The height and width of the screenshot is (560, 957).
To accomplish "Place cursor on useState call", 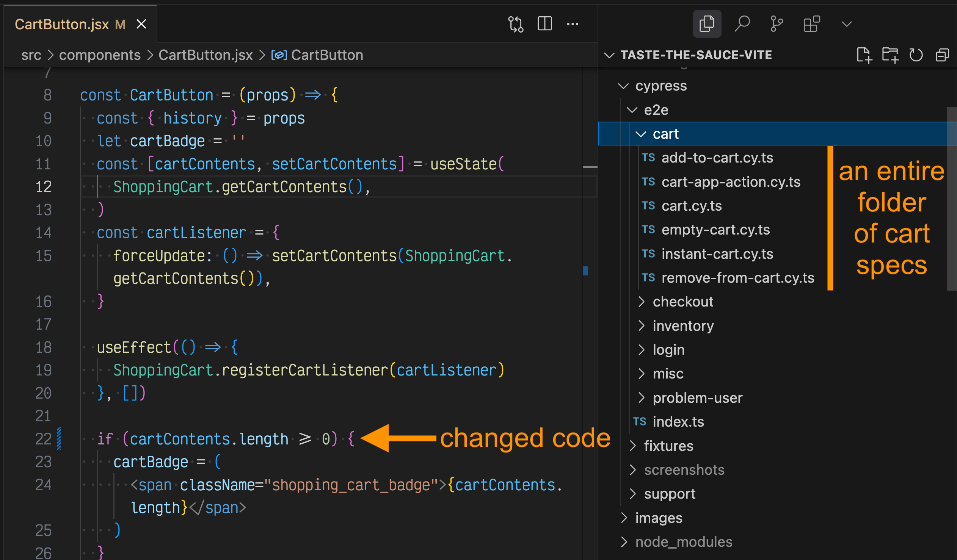I will click(463, 164).
